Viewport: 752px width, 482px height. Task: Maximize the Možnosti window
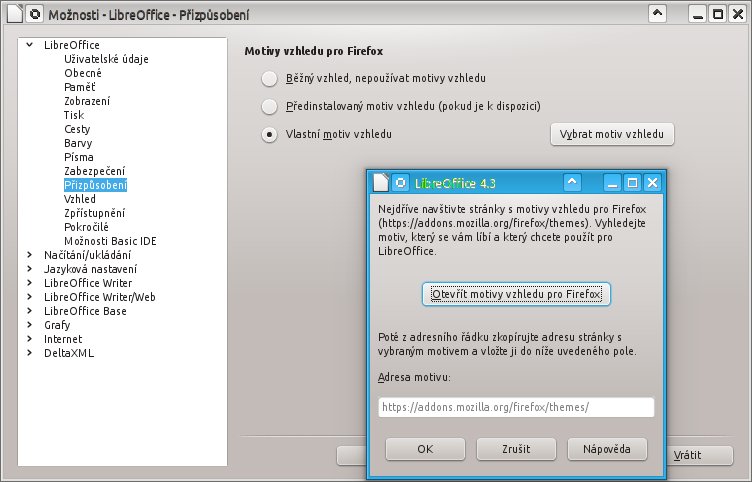point(718,14)
